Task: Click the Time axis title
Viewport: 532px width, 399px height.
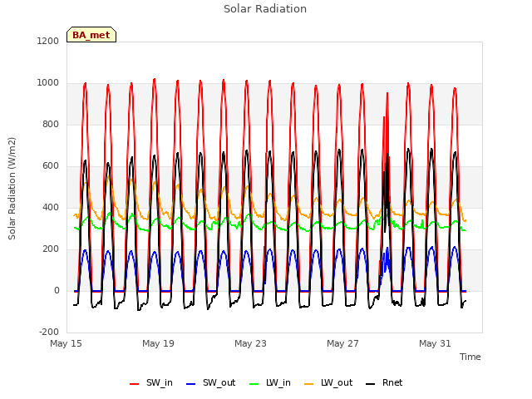Action: coord(470,357)
